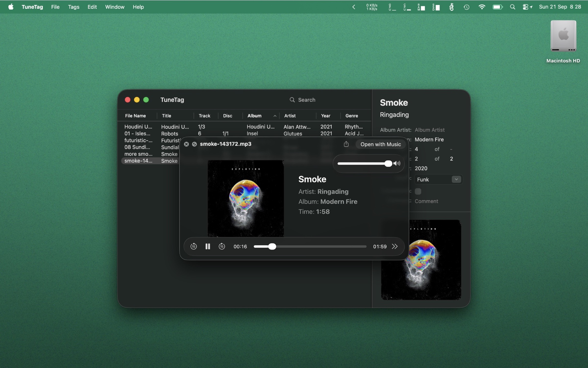Open the TuneTag application menu
Image resolution: width=588 pixels, height=368 pixels.
[32, 7]
